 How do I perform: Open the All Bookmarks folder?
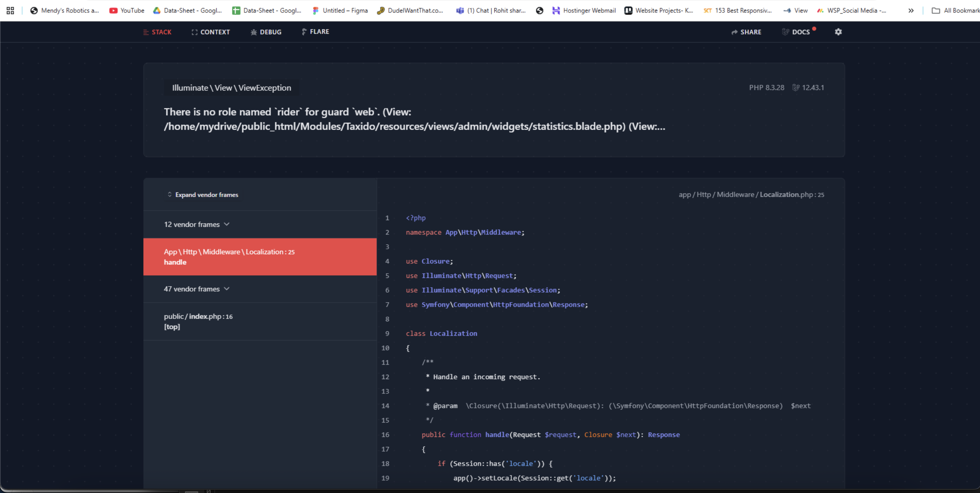(955, 11)
